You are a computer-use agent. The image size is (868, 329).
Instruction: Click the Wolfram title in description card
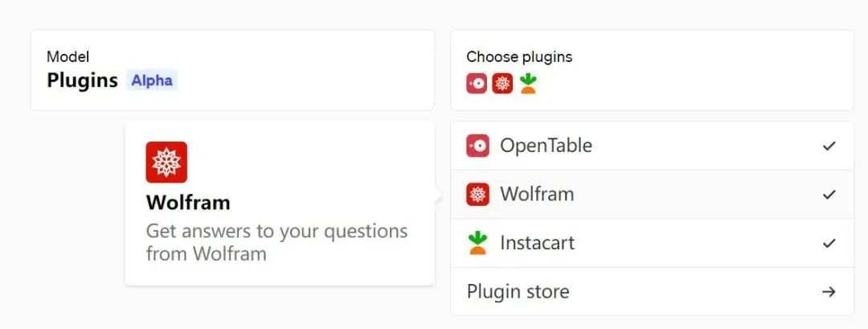188,203
